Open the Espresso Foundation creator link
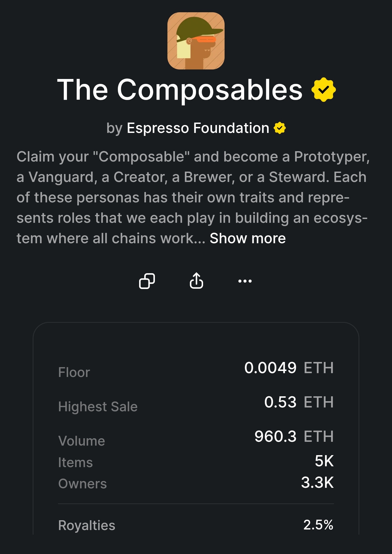 click(198, 128)
